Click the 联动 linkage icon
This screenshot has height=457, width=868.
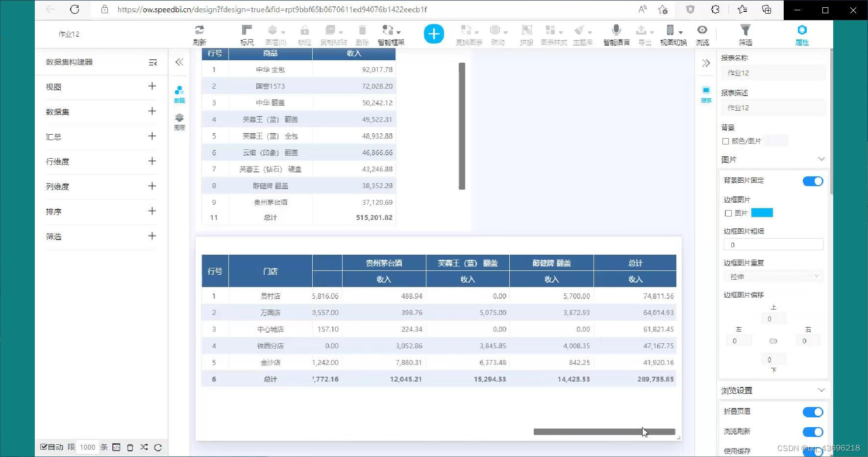(498, 30)
